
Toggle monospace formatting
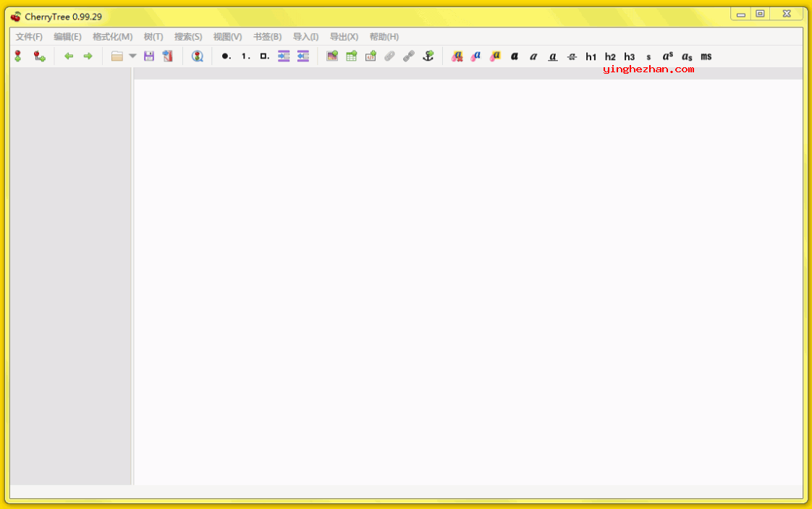coord(706,56)
